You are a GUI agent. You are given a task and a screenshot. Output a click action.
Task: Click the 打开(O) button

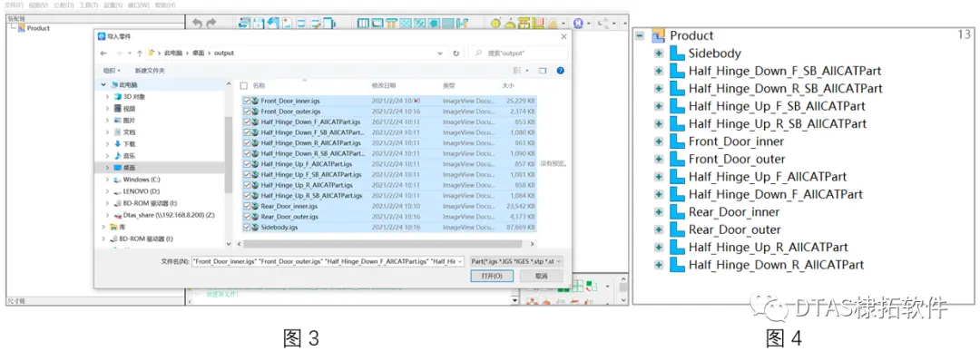491,276
